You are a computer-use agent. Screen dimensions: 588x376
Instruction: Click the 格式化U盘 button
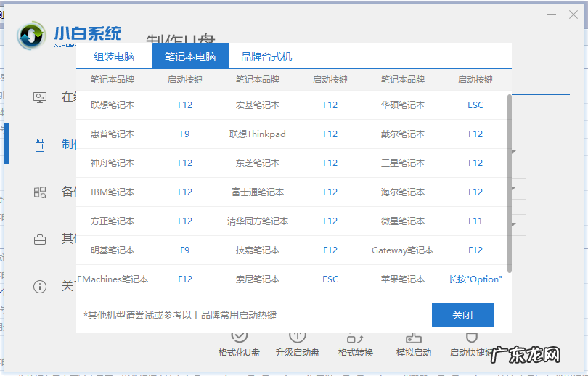tap(240, 345)
